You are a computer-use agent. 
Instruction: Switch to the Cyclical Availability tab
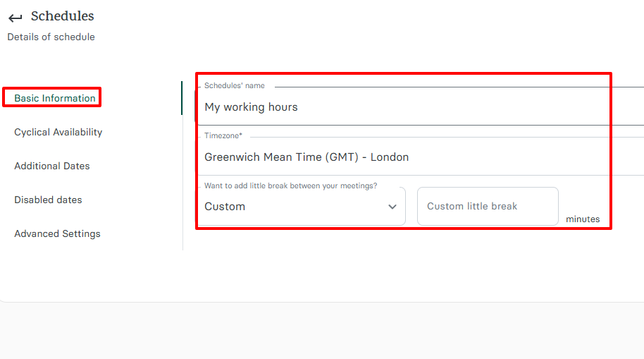58,132
